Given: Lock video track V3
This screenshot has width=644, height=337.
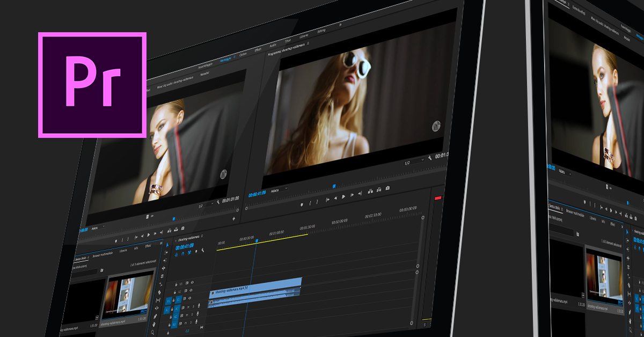Looking at the screenshot, I should point(176,284).
